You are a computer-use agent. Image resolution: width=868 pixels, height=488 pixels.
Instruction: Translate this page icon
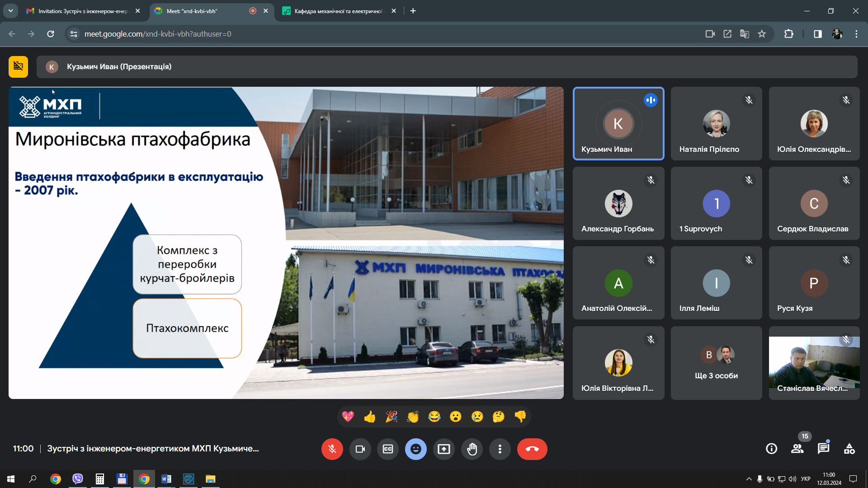tap(745, 34)
